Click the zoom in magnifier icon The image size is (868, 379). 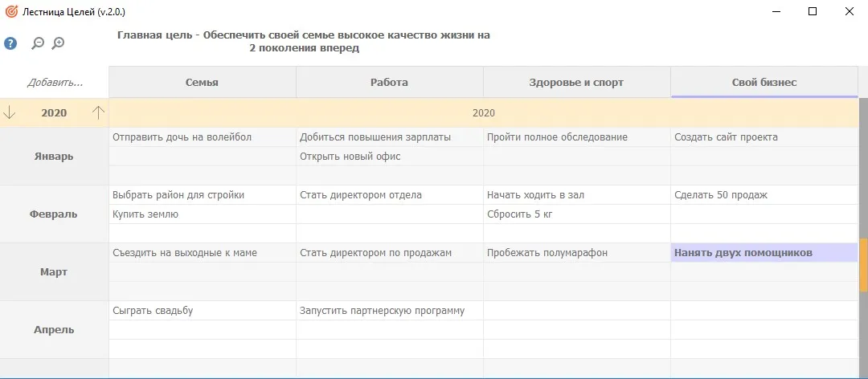[x=58, y=43]
